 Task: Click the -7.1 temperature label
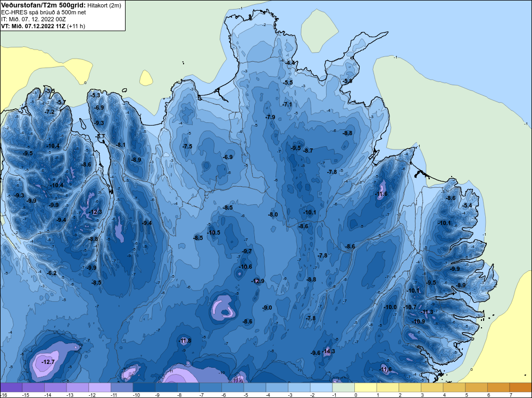click(287, 104)
